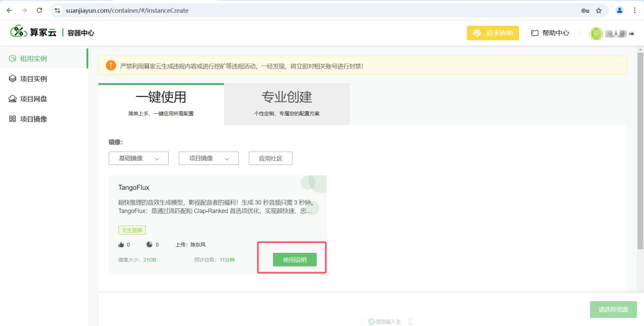Select the 一键使用 tab
This screenshot has width=644, height=326.
[161, 104]
